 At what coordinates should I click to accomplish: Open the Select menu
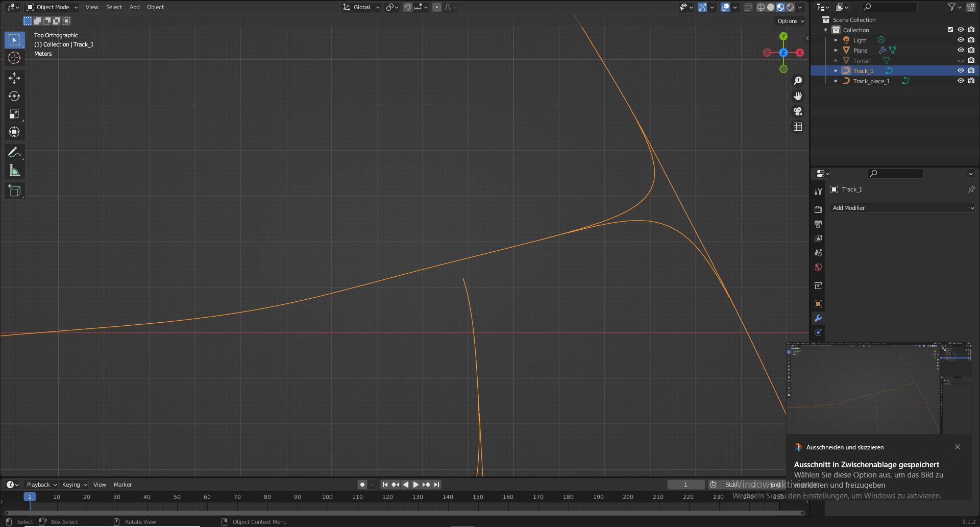[114, 7]
